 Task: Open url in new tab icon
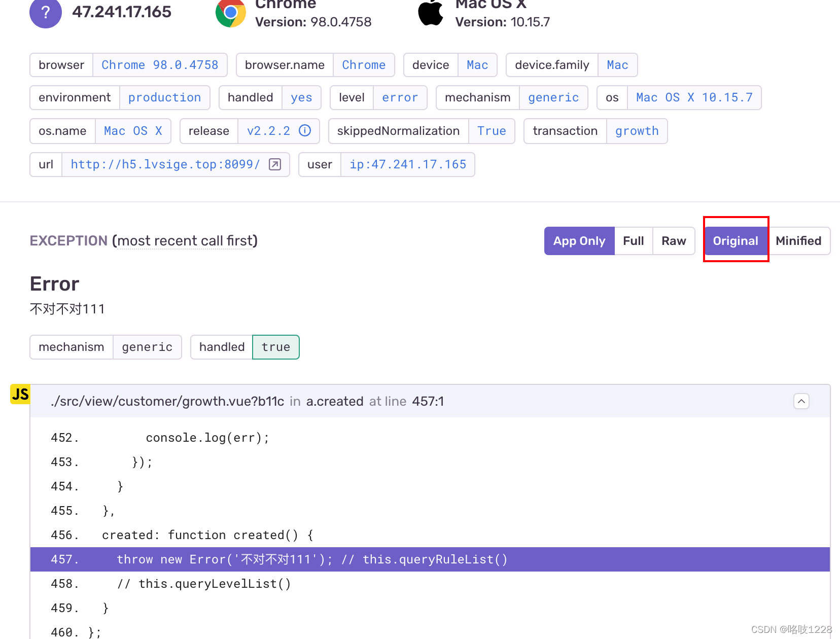pyautogui.click(x=275, y=164)
